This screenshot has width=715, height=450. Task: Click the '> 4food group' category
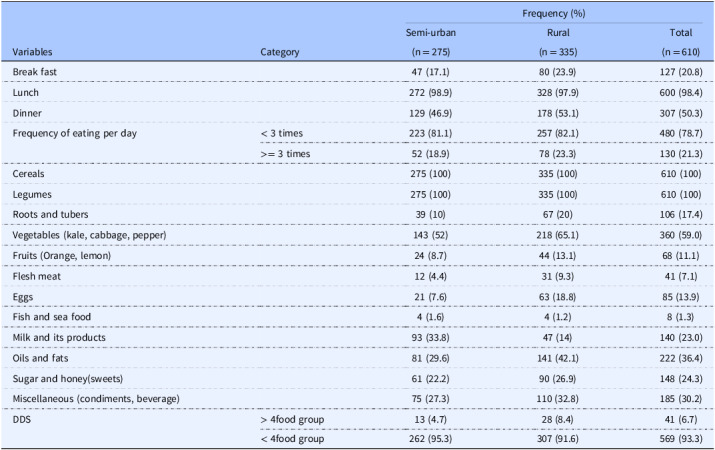(292, 419)
